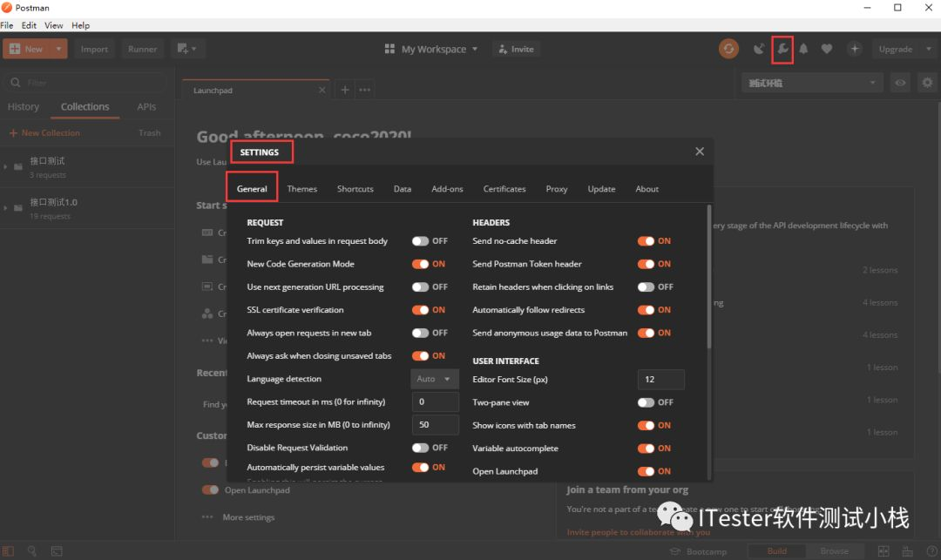Click the collections Filter search field
Screen dimensions: 941x560
pos(87,83)
